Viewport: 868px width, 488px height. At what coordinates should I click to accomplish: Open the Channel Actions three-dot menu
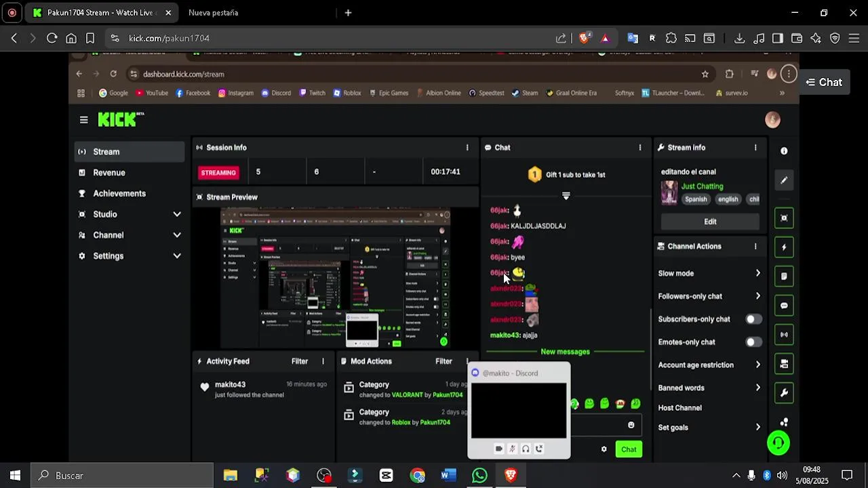coord(755,247)
